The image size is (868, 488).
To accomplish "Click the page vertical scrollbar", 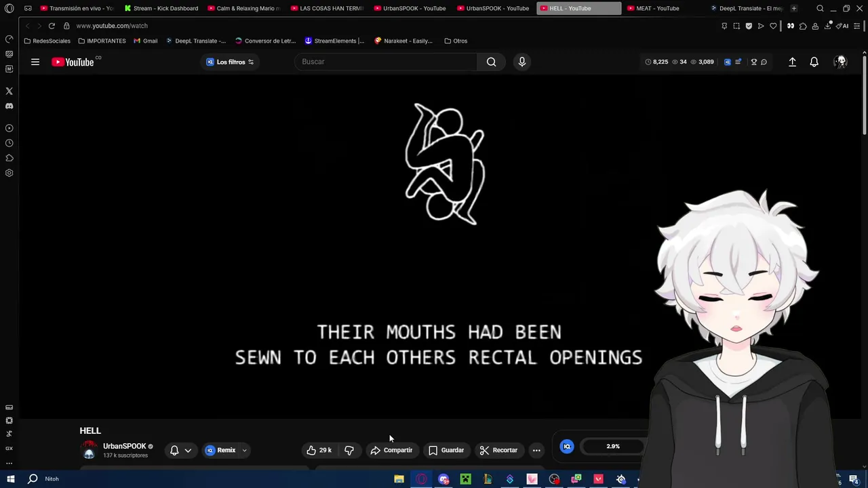I will click(x=864, y=95).
